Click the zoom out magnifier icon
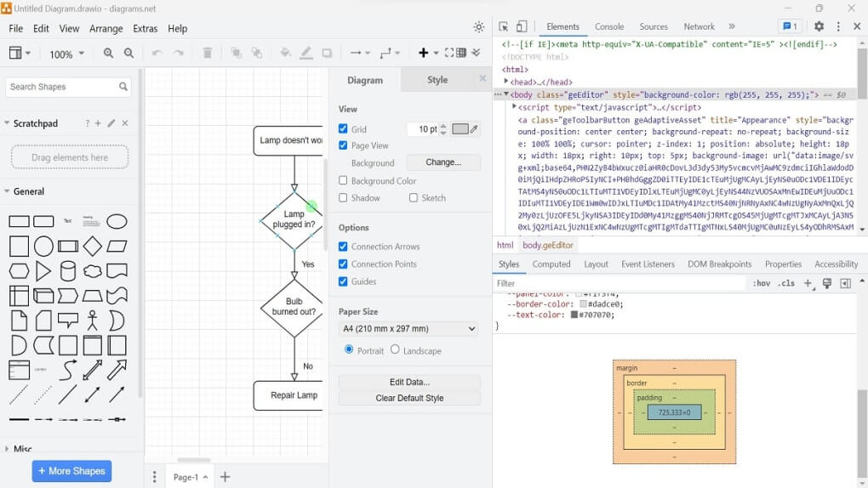Image resolution: width=868 pixels, height=488 pixels. [129, 54]
